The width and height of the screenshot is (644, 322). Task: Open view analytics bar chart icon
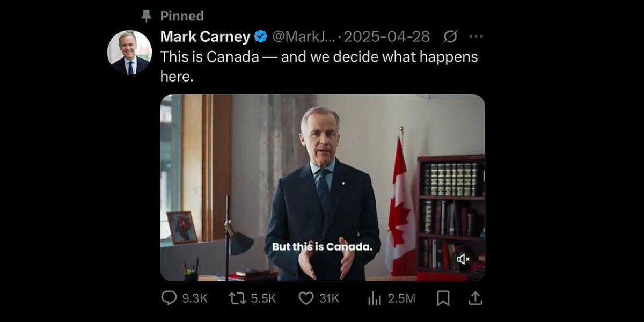[x=375, y=299]
